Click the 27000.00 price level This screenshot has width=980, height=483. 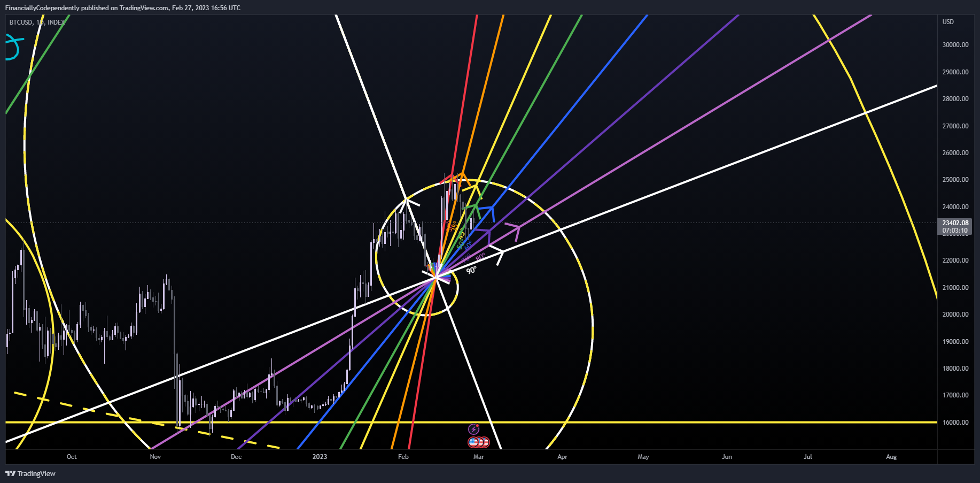coord(955,126)
